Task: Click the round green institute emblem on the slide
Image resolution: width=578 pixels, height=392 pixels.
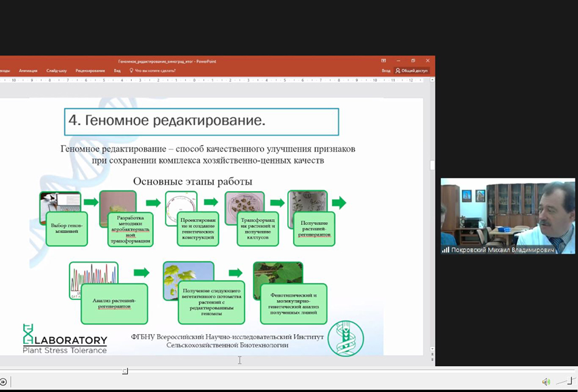Action: tap(346, 339)
